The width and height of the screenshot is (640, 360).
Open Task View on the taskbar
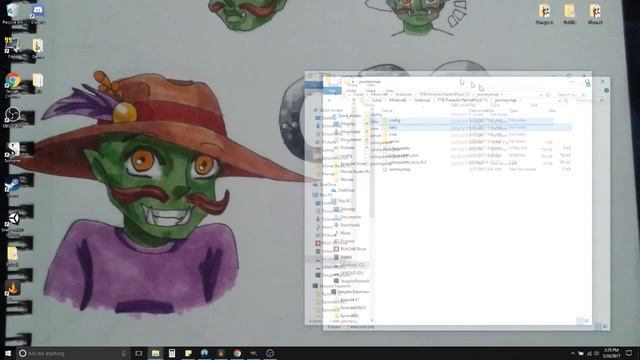[x=139, y=353]
